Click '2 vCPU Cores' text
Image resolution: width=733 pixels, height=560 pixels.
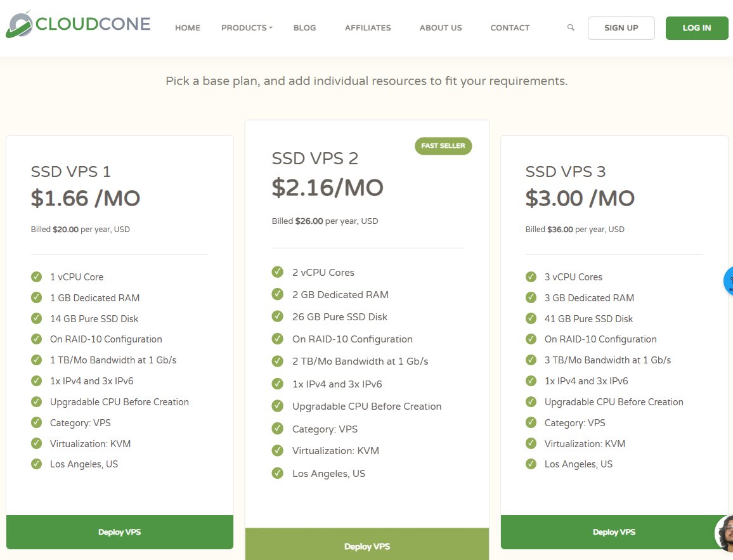point(323,273)
